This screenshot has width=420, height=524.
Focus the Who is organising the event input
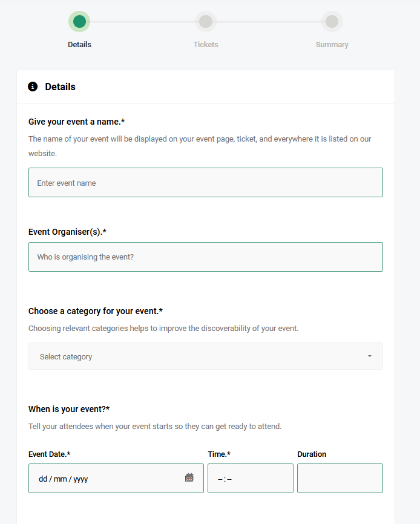pyautogui.click(x=206, y=257)
